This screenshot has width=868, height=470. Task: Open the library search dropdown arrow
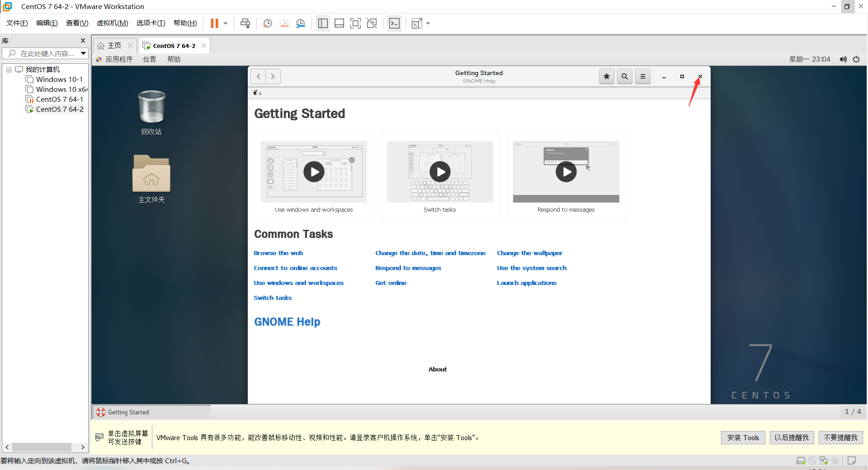(x=84, y=53)
